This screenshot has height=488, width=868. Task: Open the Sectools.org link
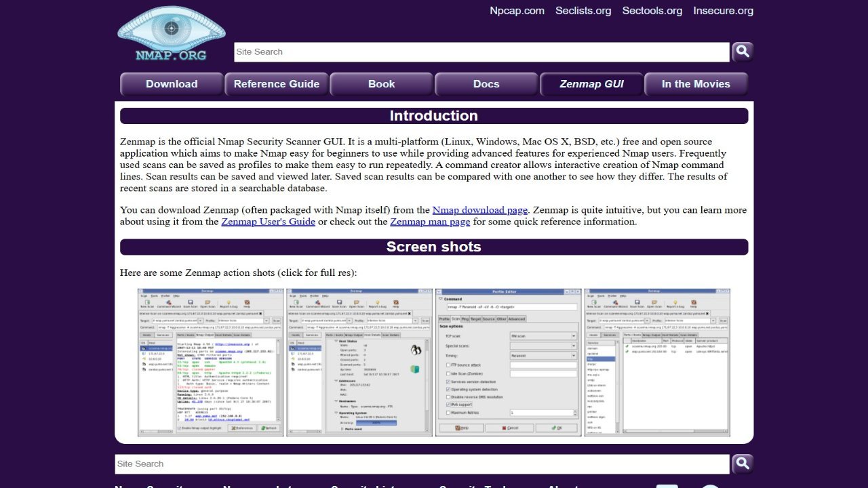tap(652, 11)
